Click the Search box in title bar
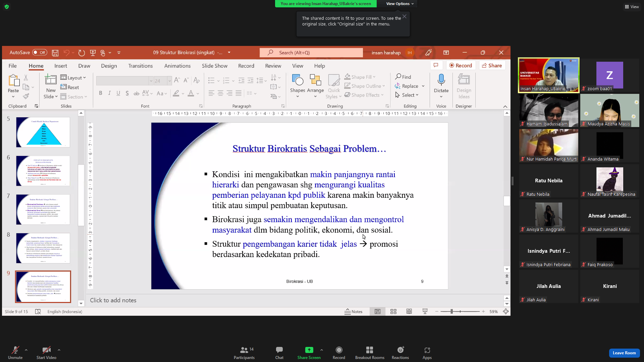The image size is (644, 362). point(311,53)
